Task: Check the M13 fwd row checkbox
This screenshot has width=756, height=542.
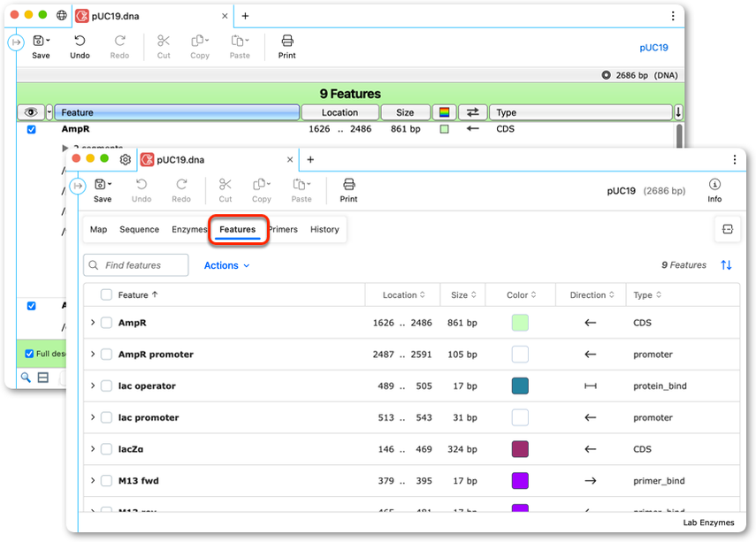Action: click(106, 481)
